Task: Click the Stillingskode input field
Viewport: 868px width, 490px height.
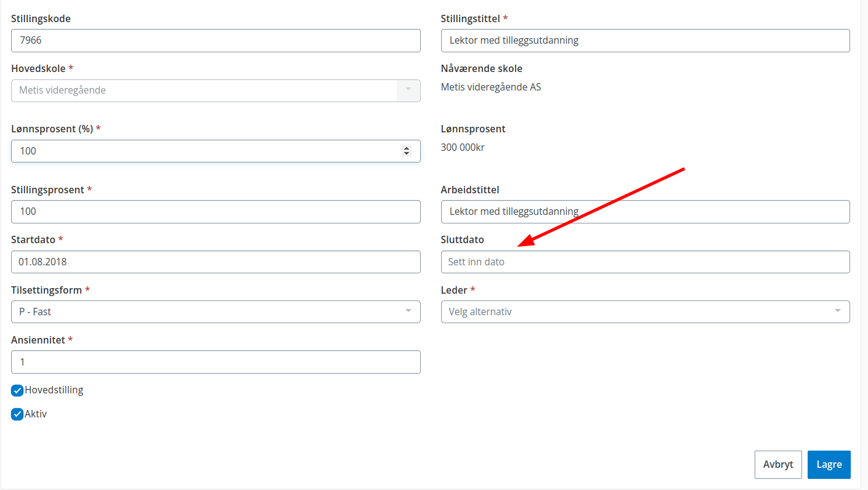Action: pyautogui.click(x=216, y=41)
